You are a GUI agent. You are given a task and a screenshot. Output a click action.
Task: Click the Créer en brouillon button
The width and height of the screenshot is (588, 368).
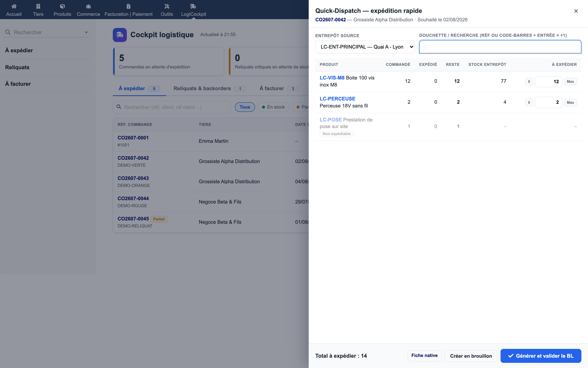[x=471, y=356]
